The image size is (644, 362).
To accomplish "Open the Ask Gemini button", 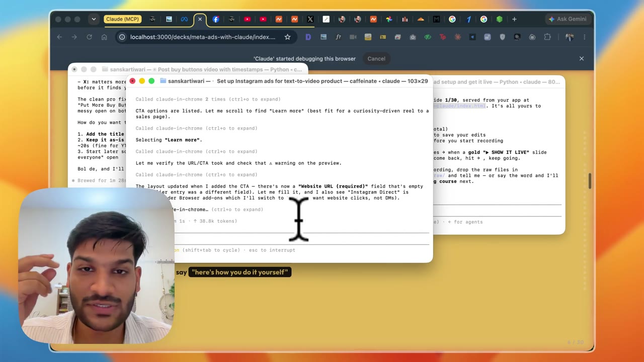I will (568, 19).
